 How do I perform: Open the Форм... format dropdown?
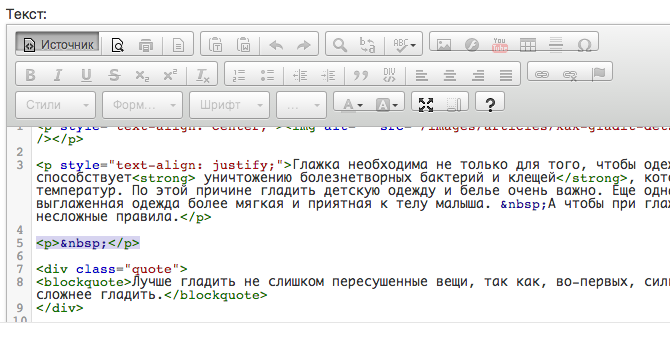(x=142, y=105)
